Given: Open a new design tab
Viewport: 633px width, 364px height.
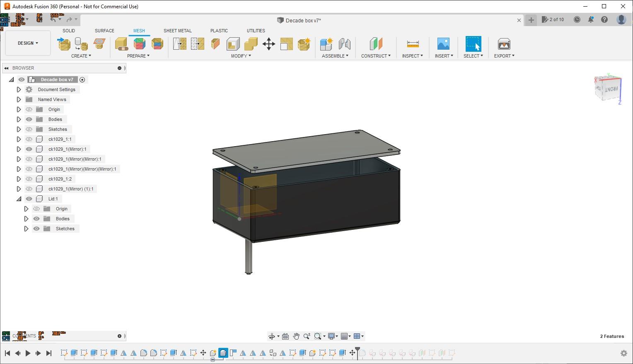Looking at the screenshot, I should 531,20.
